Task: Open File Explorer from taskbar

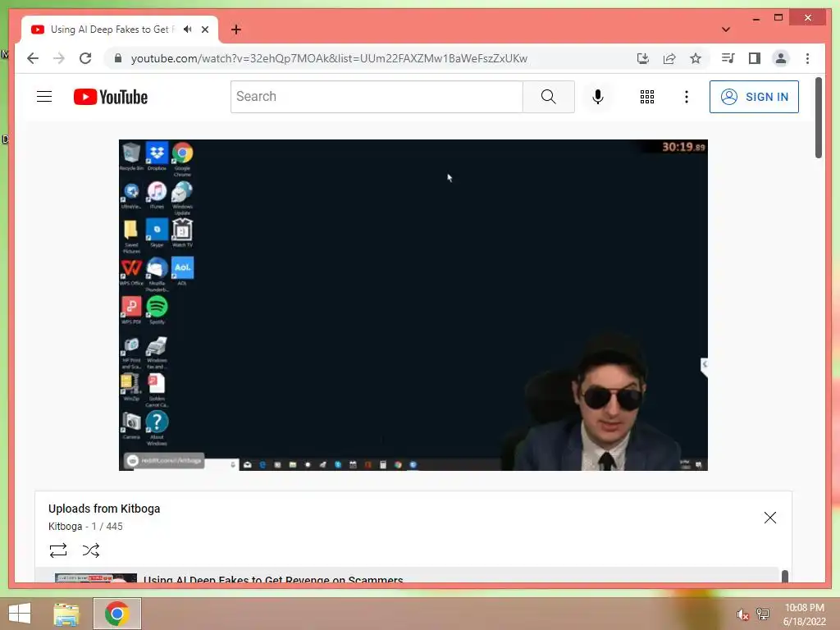Action: 66,614
